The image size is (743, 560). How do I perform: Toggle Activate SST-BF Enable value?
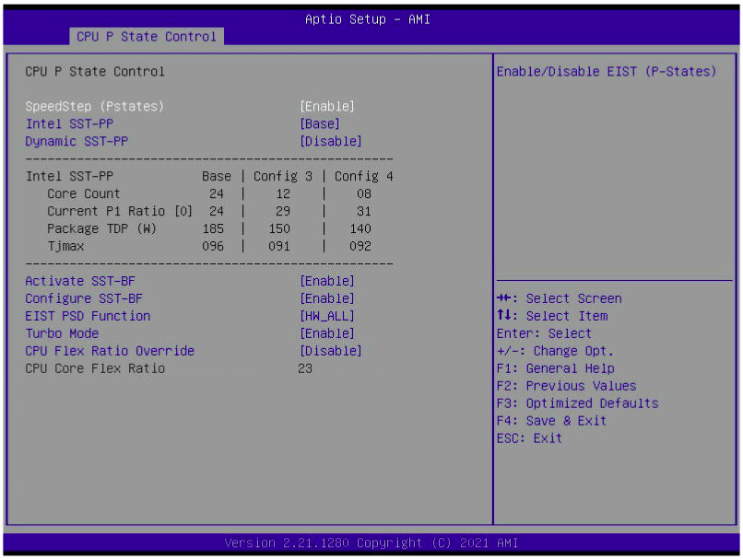coord(327,281)
